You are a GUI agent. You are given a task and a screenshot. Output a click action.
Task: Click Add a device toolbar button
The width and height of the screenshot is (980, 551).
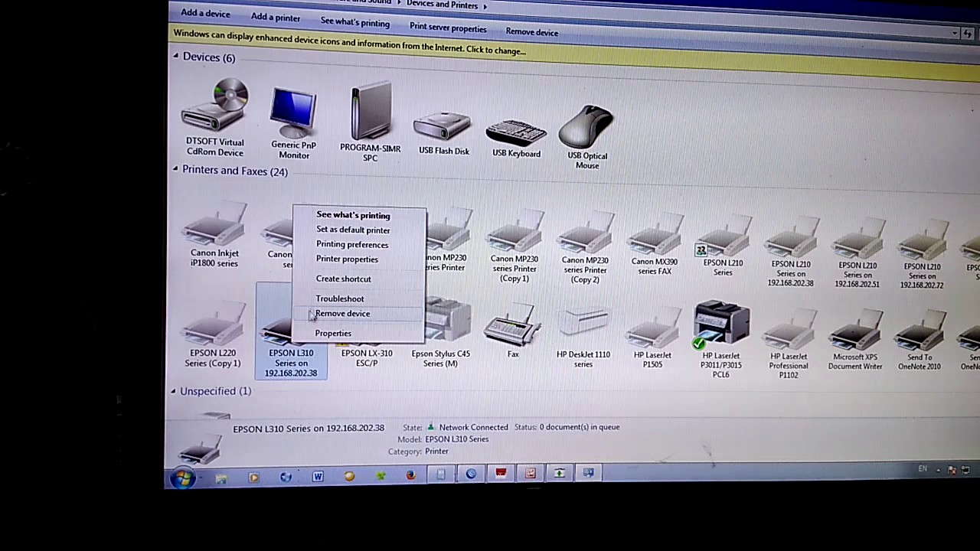pyautogui.click(x=205, y=13)
